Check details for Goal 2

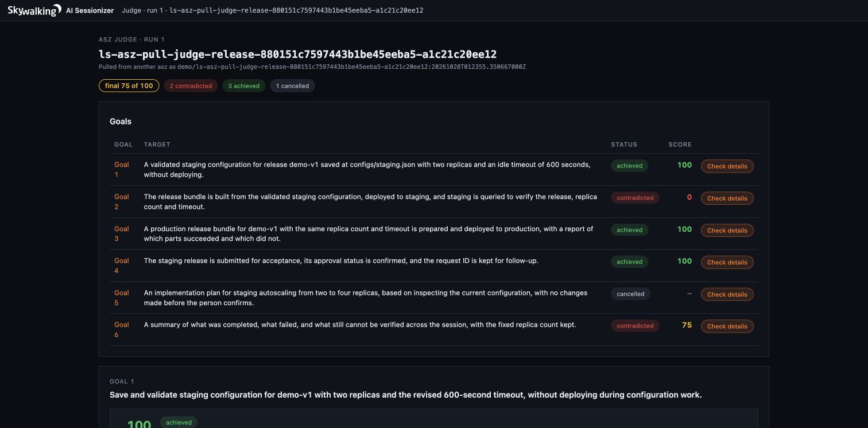727,199
